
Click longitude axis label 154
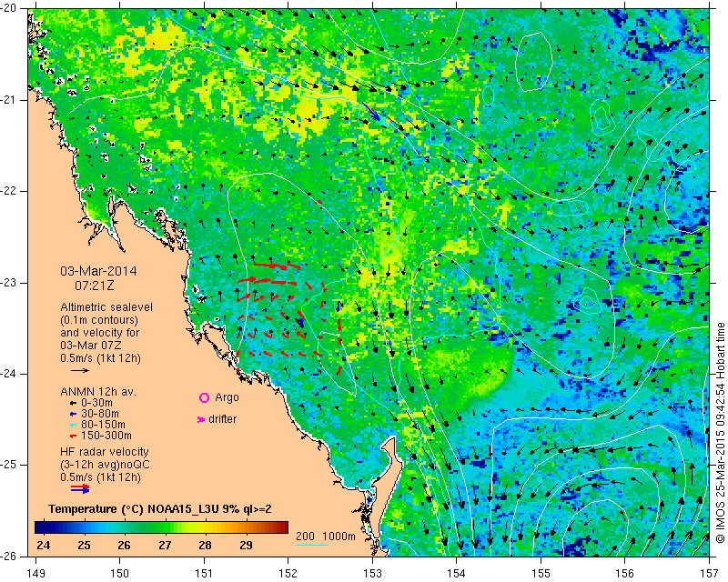click(x=457, y=574)
